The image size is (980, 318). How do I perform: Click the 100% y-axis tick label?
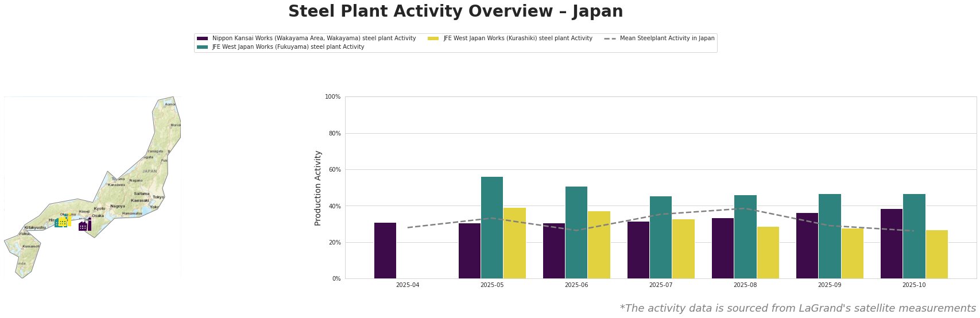tap(332, 97)
